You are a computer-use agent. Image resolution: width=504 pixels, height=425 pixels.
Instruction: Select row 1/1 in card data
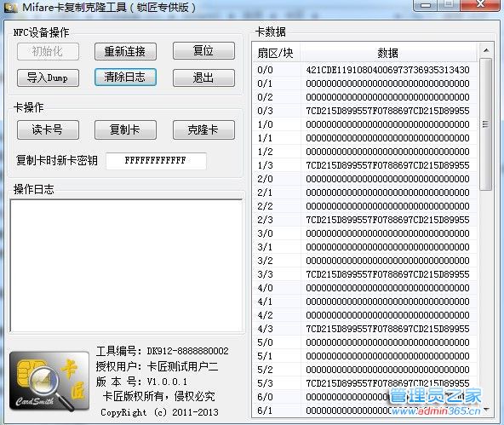coord(364,138)
